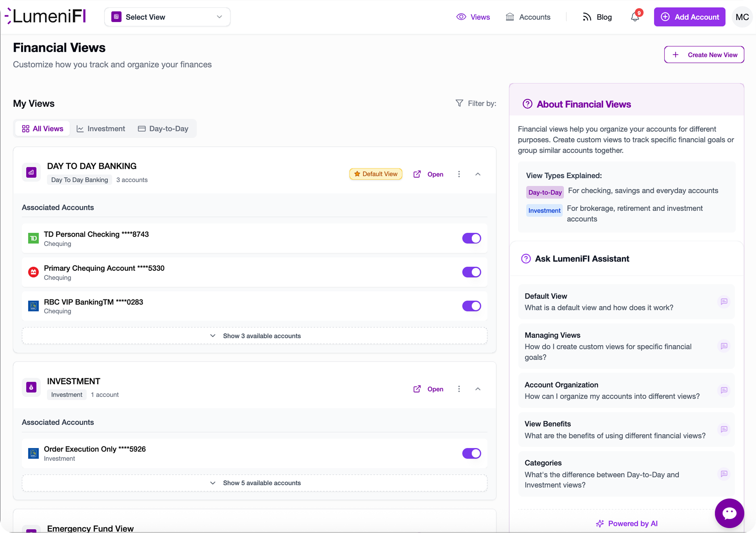The width and height of the screenshot is (756, 533).
Task: Click the Create New View button
Action: pyautogui.click(x=704, y=54)
